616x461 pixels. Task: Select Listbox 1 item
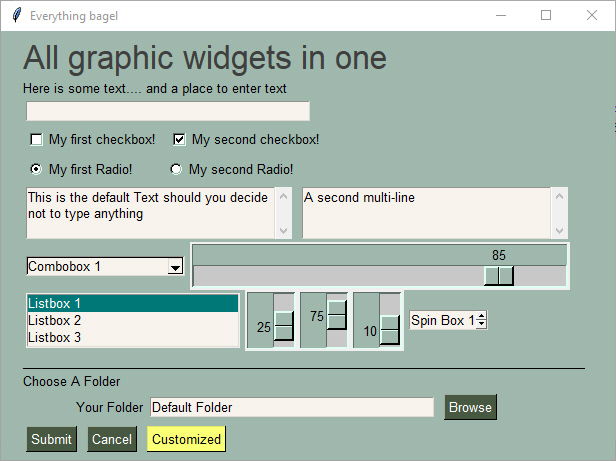coord(132,303)
